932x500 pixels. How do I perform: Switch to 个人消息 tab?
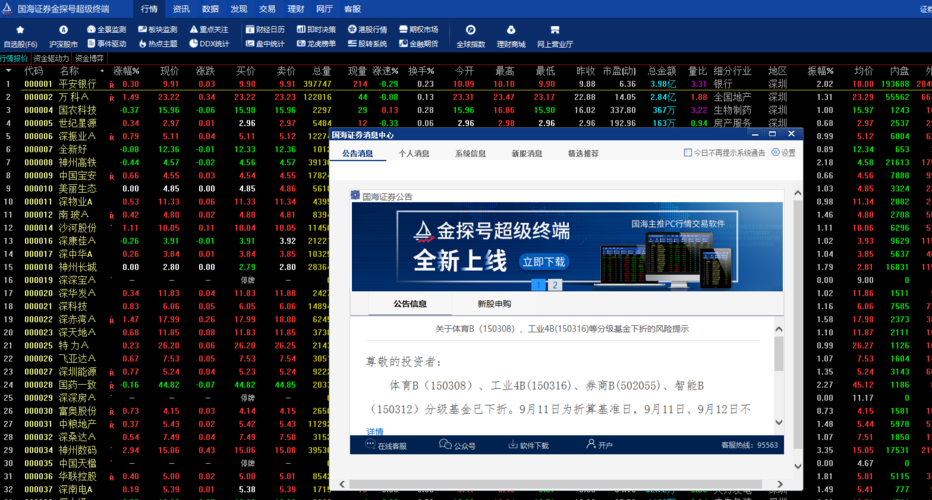click(x=414, y=154)
